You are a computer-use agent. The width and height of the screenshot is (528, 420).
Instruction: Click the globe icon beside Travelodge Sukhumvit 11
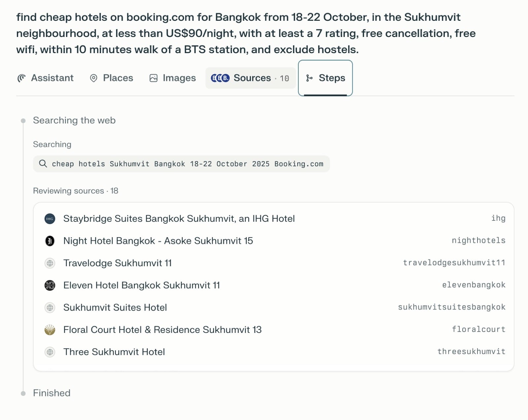pyautogui.click(x=50, y=263)
